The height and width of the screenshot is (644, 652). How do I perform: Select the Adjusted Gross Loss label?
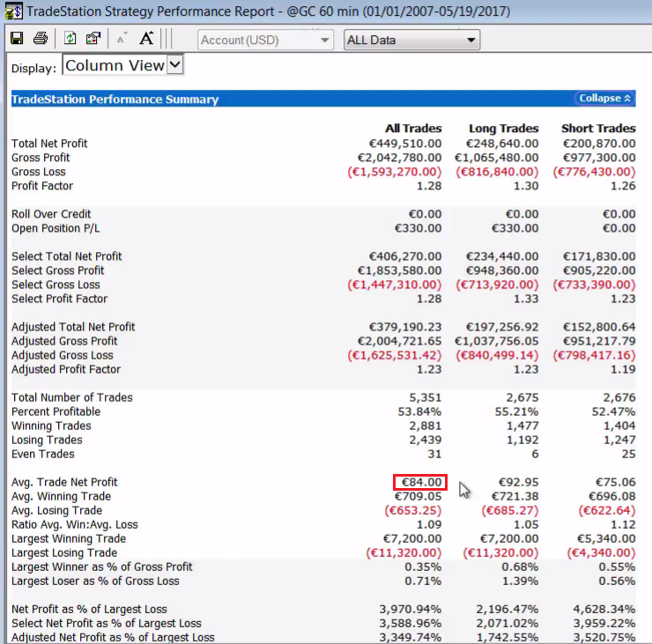point(63,355)
